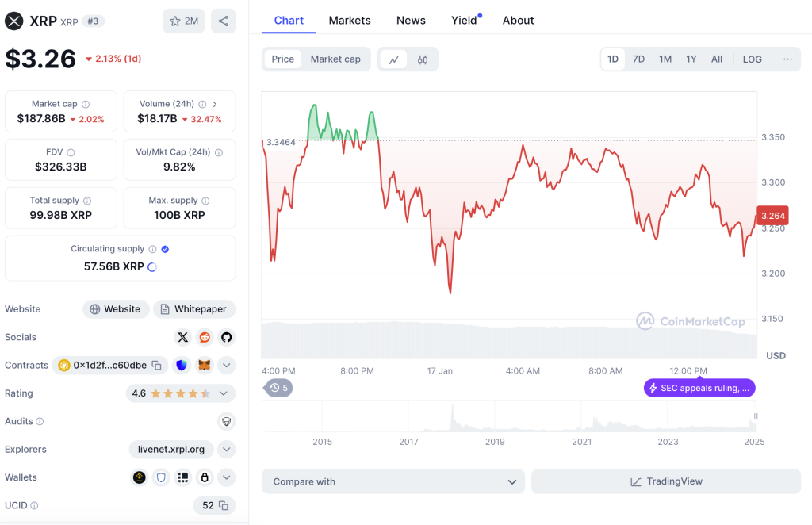Open the audit provider badge icon
The width and height of the screenshot is (812, 525).
coord(226,421)
